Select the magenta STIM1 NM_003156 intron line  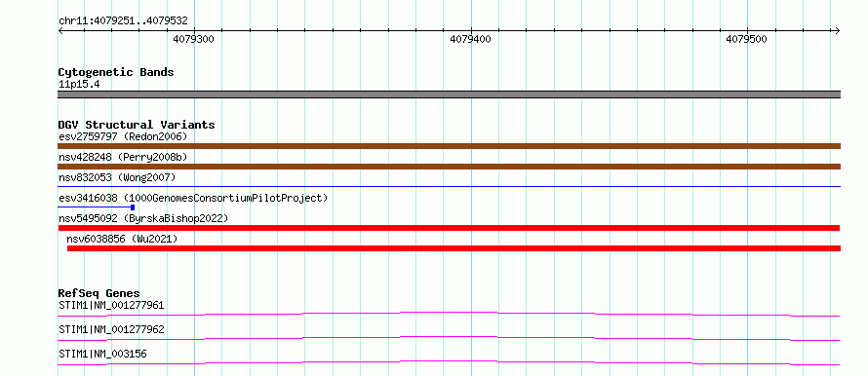click(449, 362)
